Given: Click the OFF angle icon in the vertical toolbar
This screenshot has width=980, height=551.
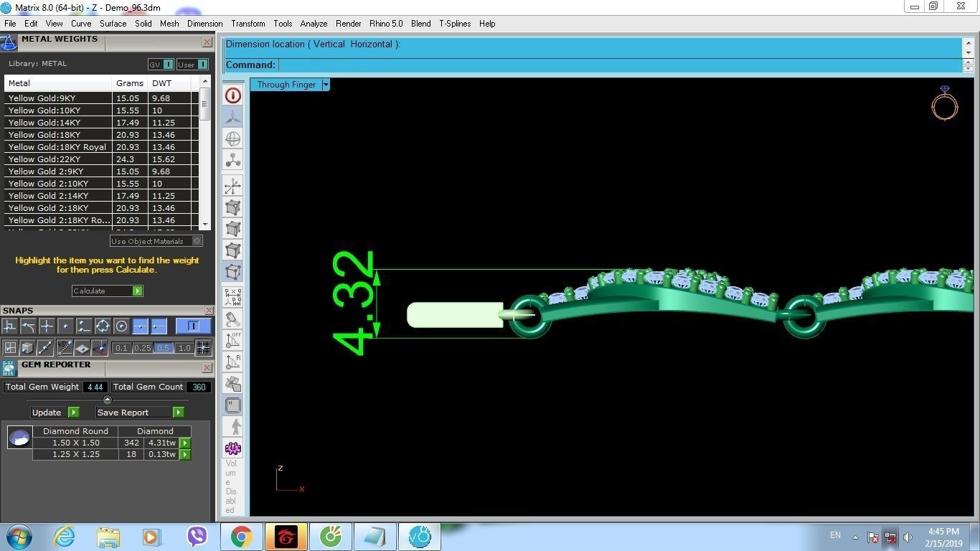Looking at the screenshot, I should tap(233, 340).
